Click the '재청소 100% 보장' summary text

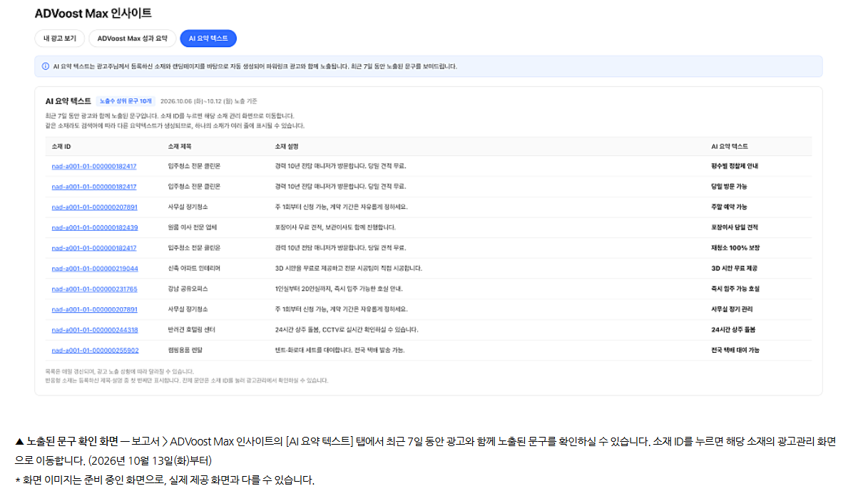pyautogui.click(x=735, y=248)
